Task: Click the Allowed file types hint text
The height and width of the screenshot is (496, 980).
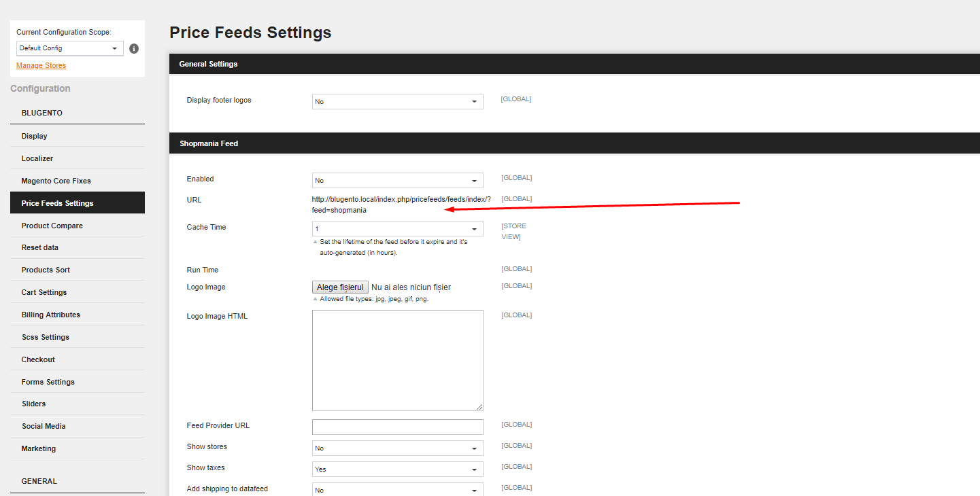Action: pos(374,299)
